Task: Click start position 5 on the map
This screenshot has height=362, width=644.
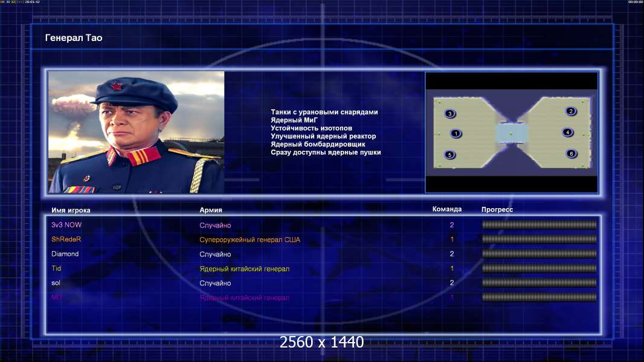Action: (449, 154)
